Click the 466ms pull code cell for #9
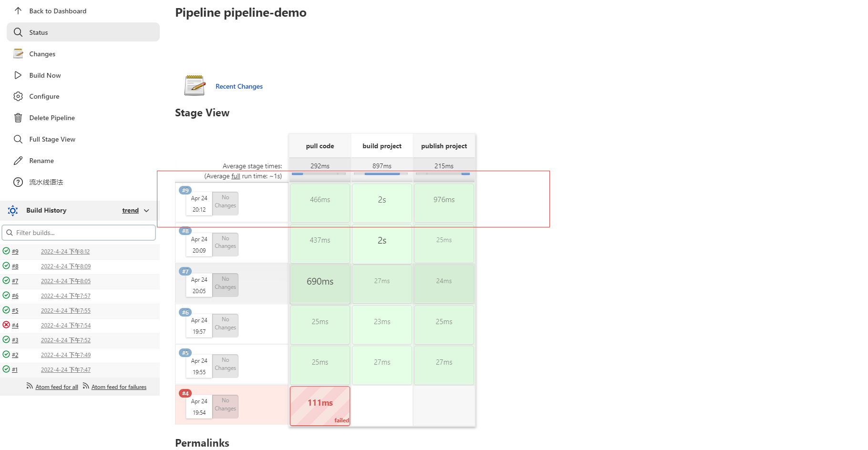868x450 pixels. click(320, 203)
